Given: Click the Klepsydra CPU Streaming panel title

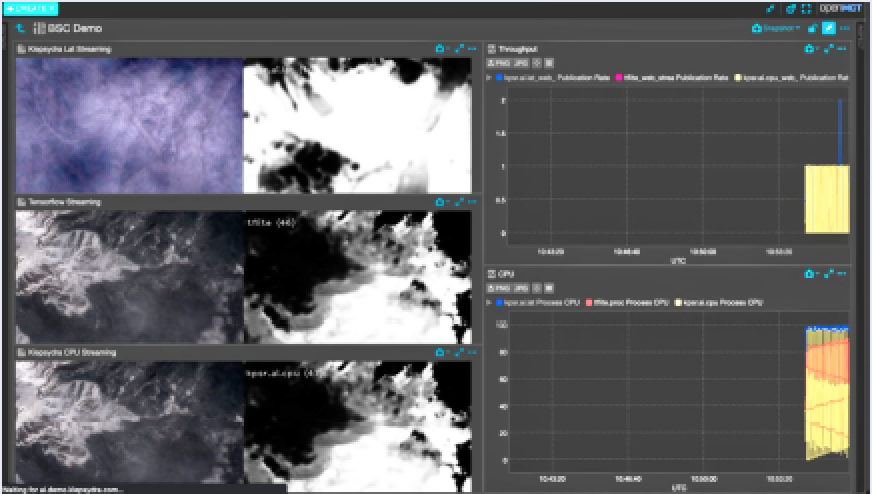Looking at the screenshot, I should click(72, 352).
